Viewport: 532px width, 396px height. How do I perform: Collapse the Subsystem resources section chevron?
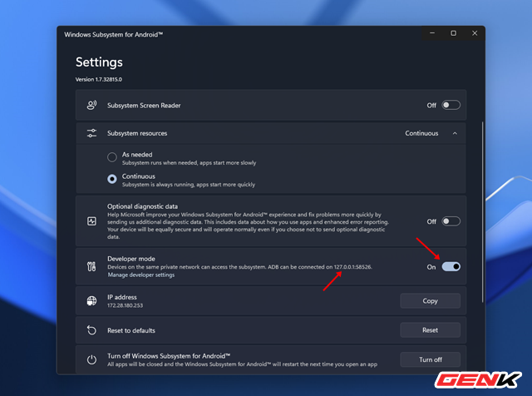(x=455, y=133)
